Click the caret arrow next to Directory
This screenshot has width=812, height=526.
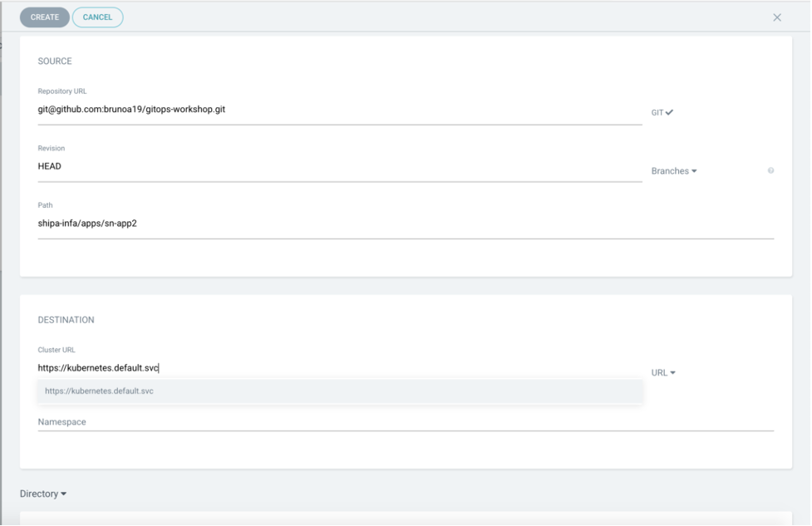[x=63, y=494]
